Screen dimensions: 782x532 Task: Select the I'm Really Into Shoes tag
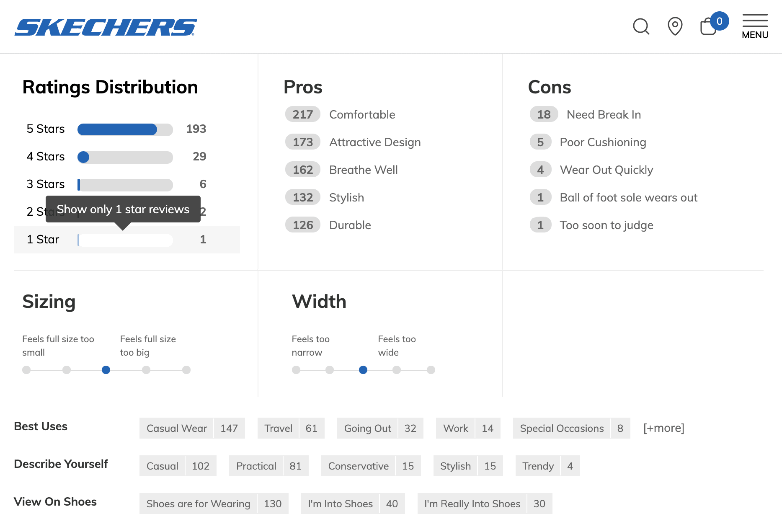484,504
